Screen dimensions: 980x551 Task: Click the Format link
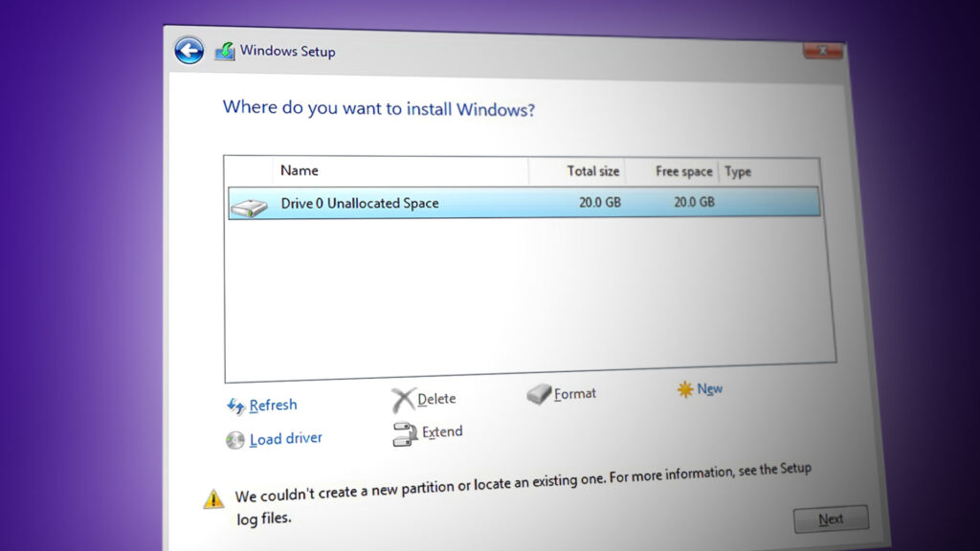(575, 393)
